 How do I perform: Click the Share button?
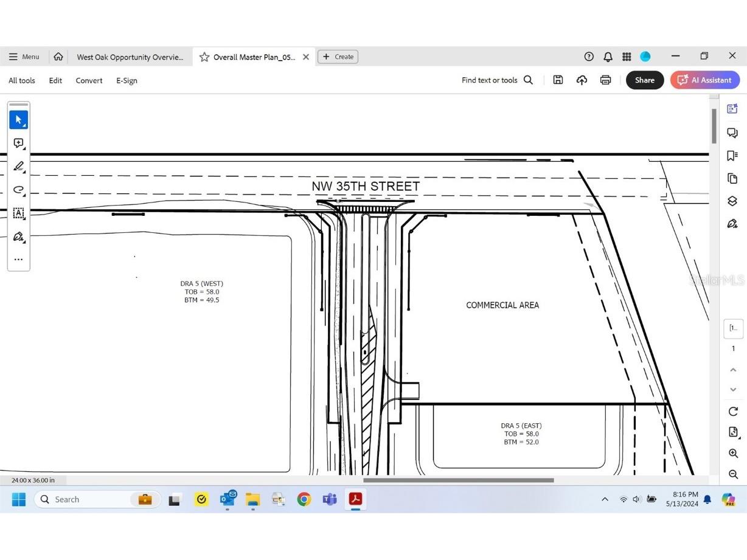coord(645,80)
